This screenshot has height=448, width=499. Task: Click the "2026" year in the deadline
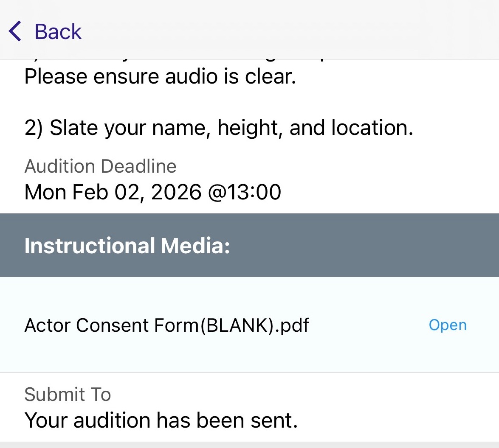click(176, 192)
